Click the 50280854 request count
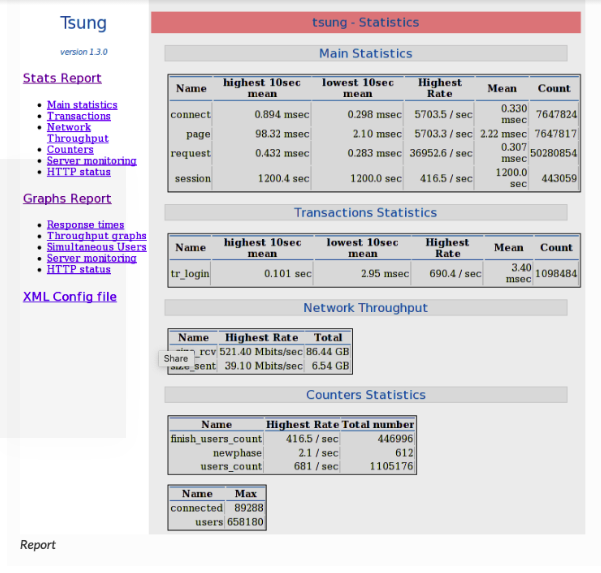The image size is (601, 573). tap(553, 153)
